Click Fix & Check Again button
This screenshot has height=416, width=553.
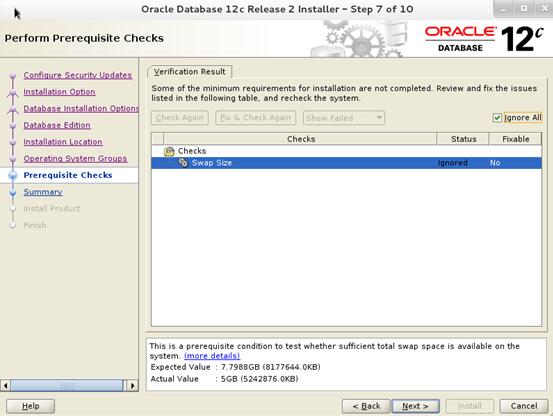pos(256,118)
